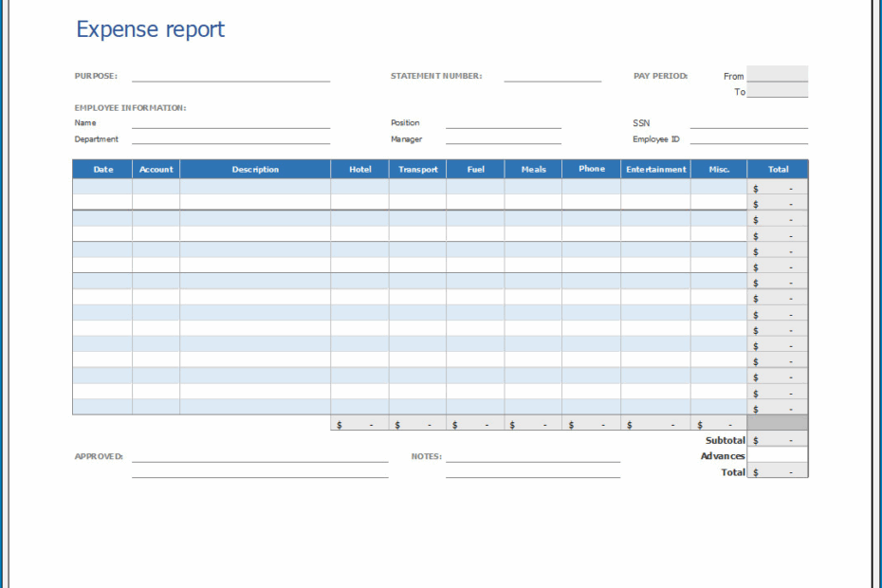This screenshot has height=588, width=882.
Task: Select the first Description cell
Action: pyautogui.click(x=254, y=186)
